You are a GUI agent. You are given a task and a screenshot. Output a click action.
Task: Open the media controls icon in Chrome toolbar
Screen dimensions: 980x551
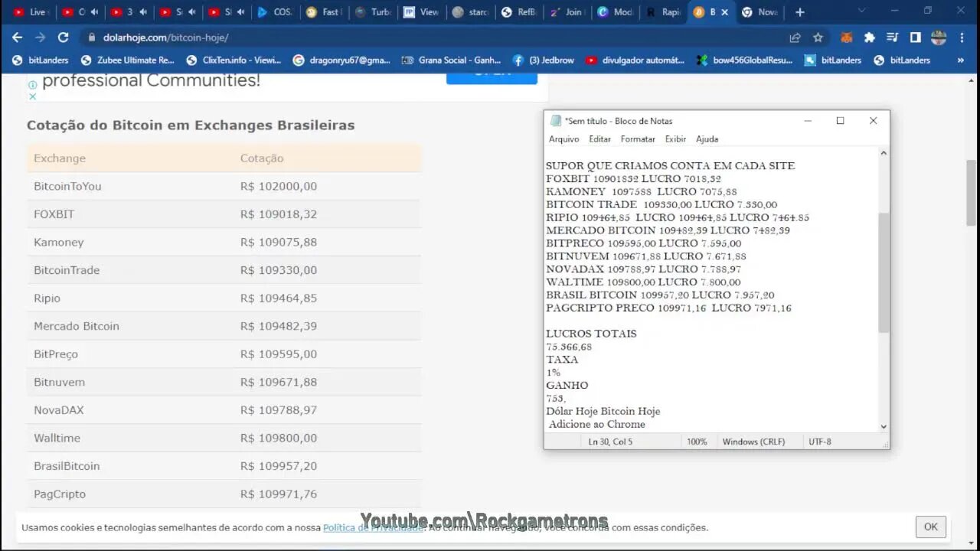[892, 37]
